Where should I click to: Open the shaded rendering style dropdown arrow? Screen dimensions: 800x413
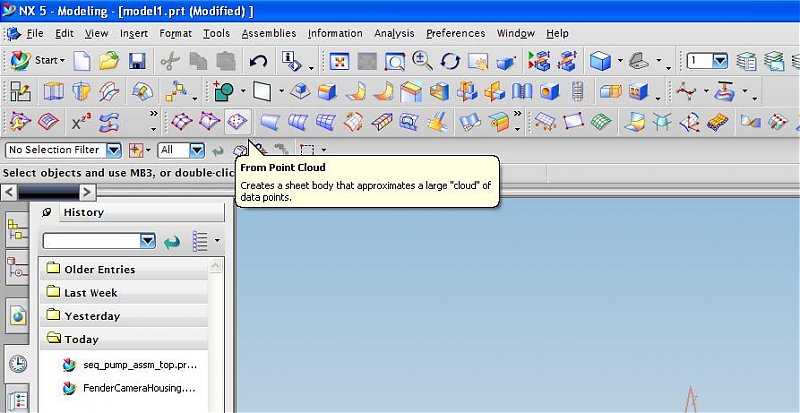620,61
